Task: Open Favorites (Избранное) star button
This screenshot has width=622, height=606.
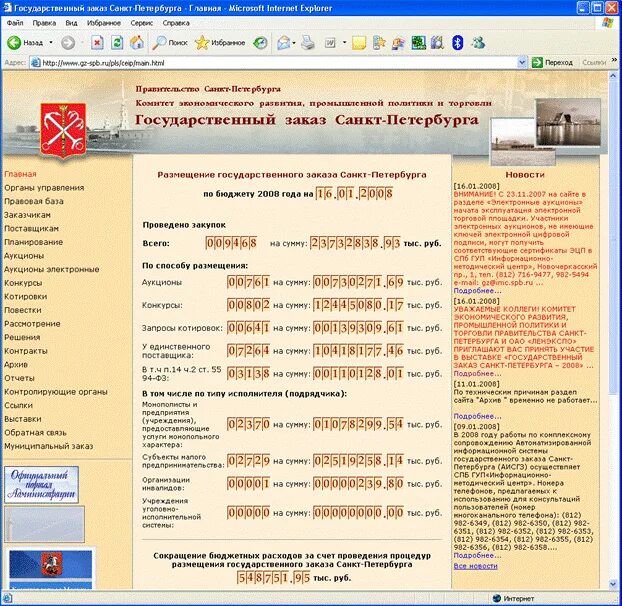Action: coord(220,42)
